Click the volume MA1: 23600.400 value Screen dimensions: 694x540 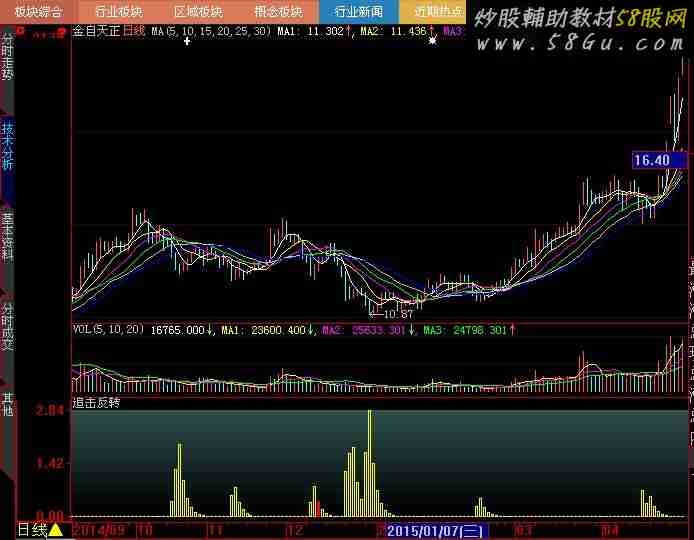tap(267, 330)
